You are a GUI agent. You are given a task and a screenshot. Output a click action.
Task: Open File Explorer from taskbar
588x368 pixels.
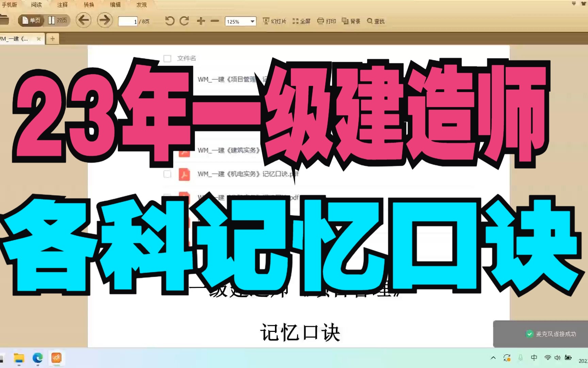pos(19,358)
